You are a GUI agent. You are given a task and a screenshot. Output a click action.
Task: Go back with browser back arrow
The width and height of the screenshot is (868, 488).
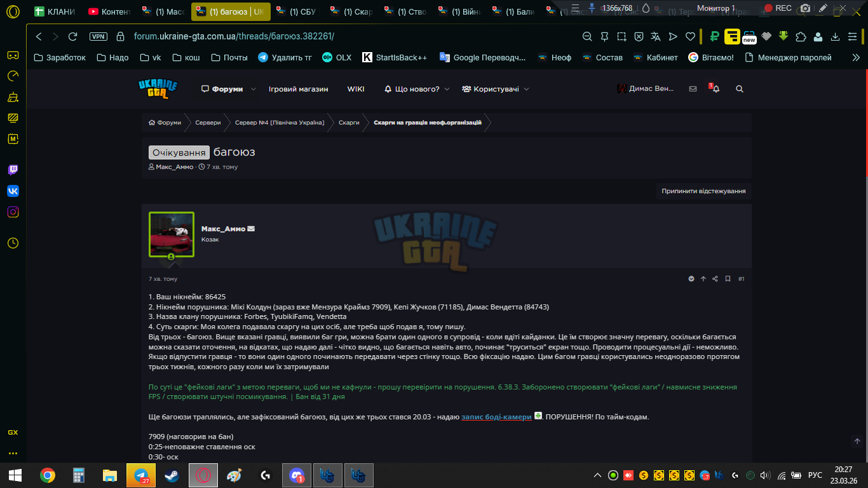pos(39,36)
